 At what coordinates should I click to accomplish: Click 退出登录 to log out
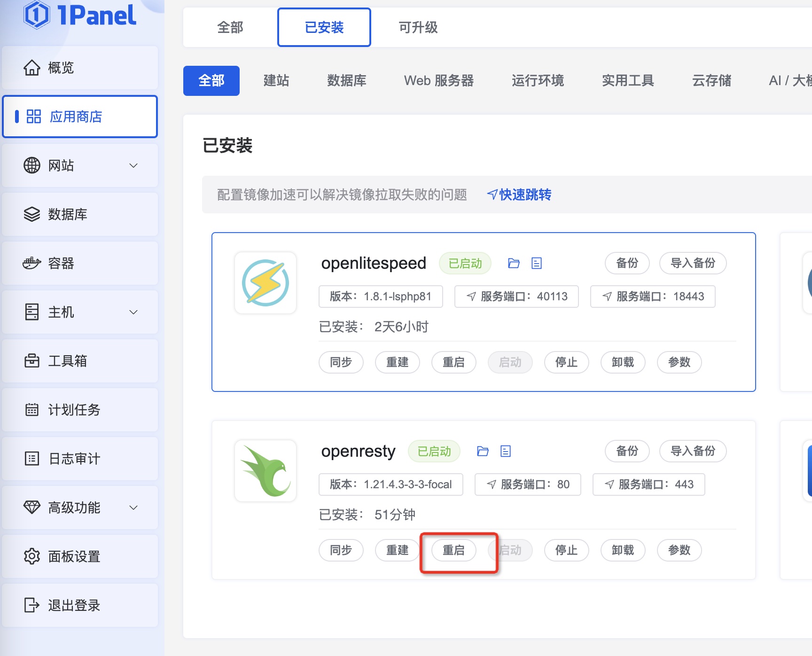pyautogui.click(x=73, y=605)
